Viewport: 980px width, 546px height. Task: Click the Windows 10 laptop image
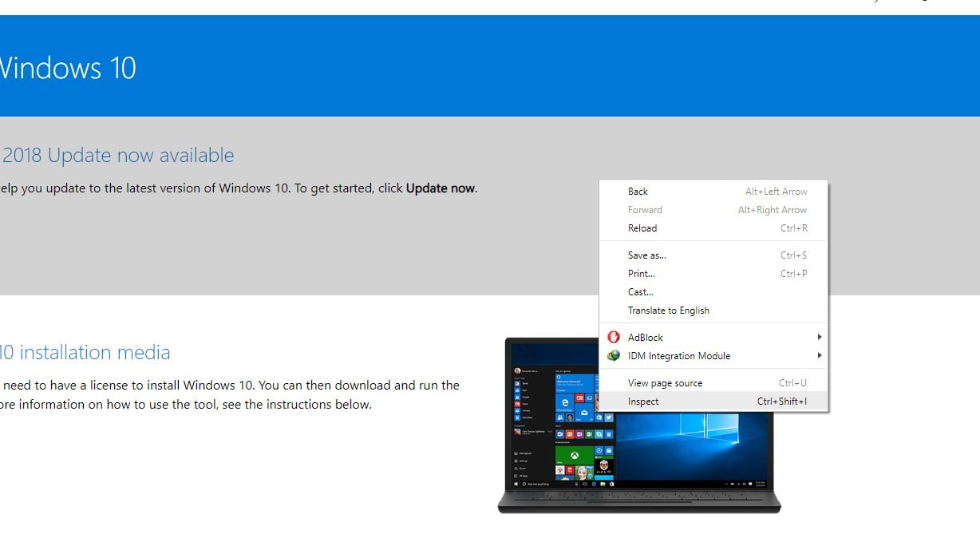point(639,425)
